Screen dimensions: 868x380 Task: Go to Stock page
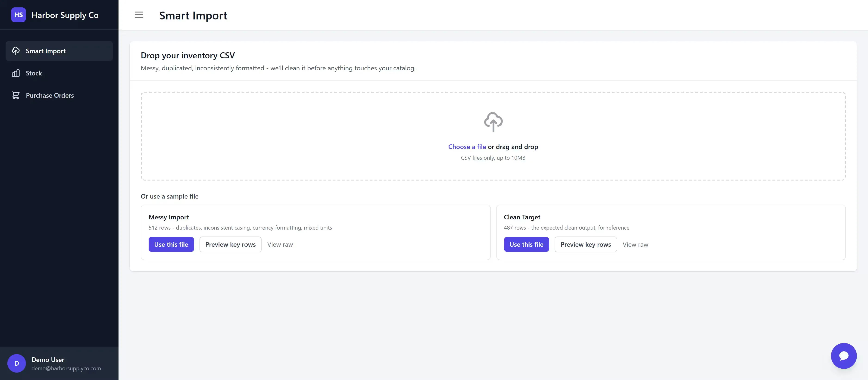pyautogui.click(x=59, y=73)
